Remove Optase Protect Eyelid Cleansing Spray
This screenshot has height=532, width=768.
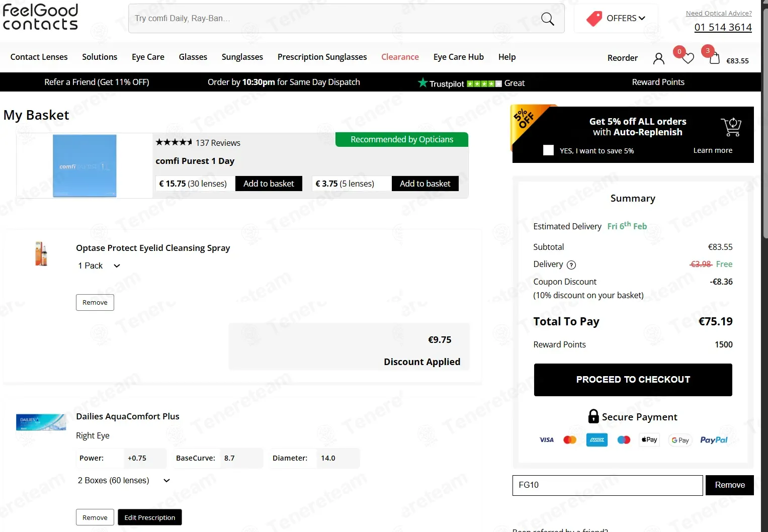(x=95, y=302)
